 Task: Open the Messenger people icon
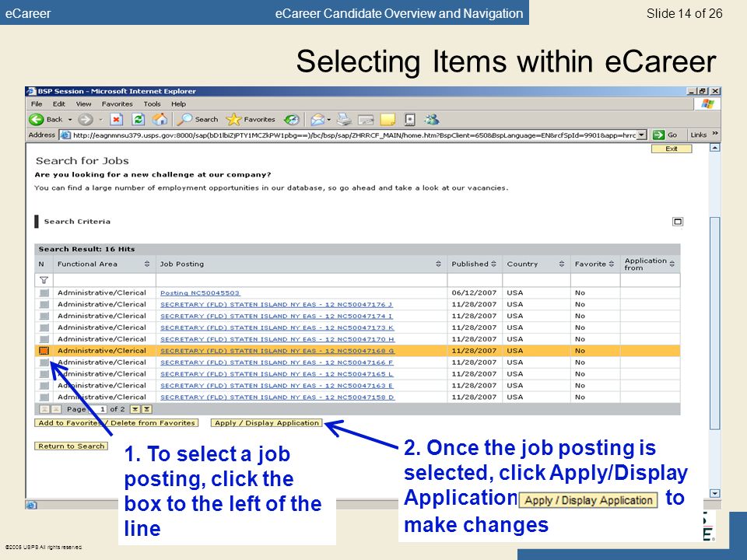[x=432, y=120]
